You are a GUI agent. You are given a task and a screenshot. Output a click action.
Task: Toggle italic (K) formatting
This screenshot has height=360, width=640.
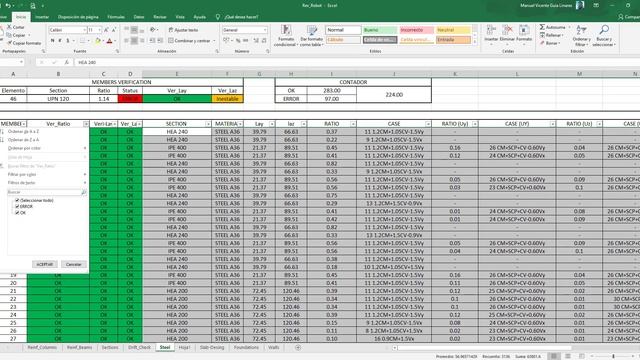click(x=60, y=40)
